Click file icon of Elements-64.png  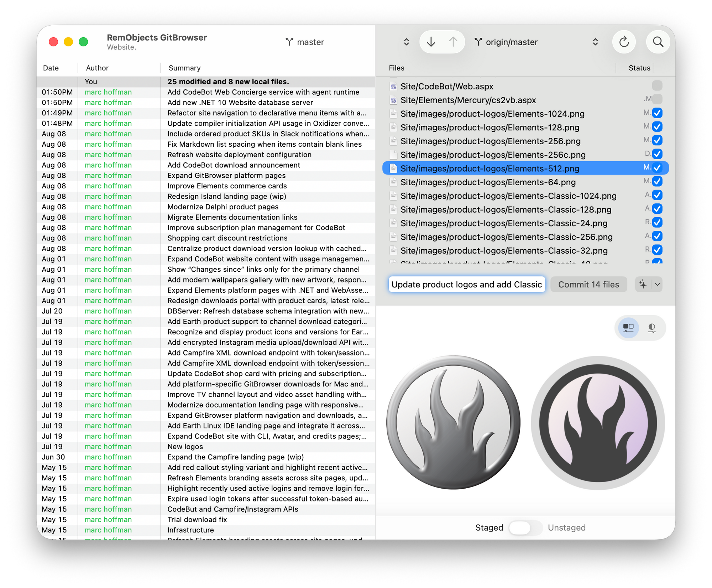point(393,182)
